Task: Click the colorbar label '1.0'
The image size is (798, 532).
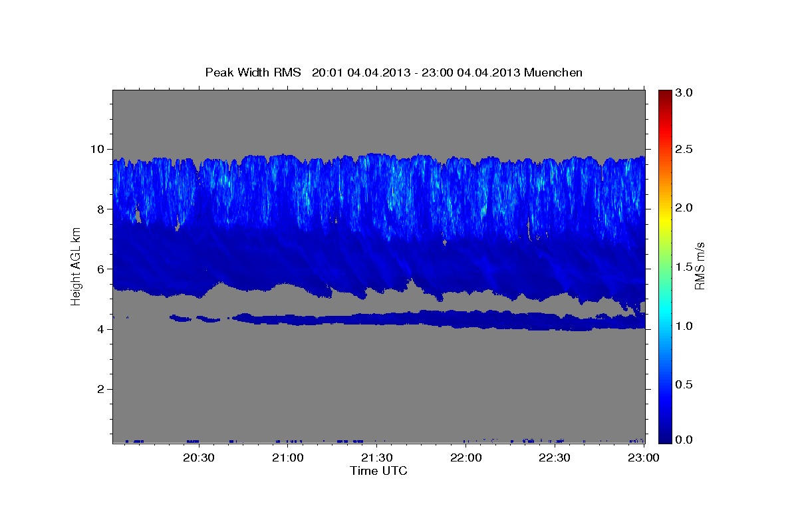Action: click(x=685, y=326)
